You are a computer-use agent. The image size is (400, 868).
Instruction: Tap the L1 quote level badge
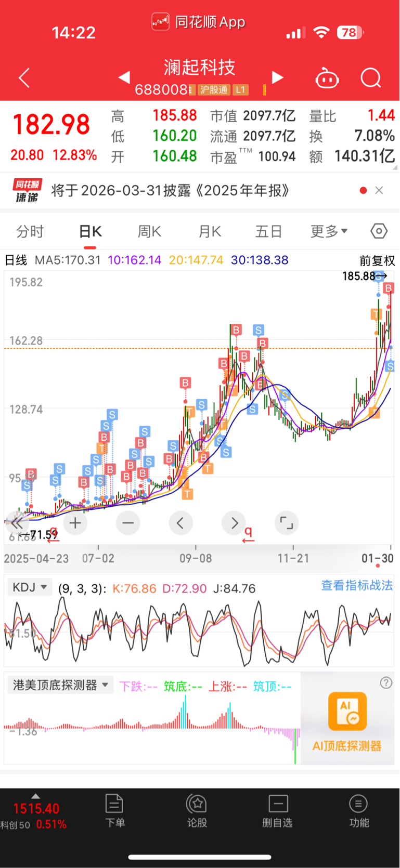pos(240,90)
